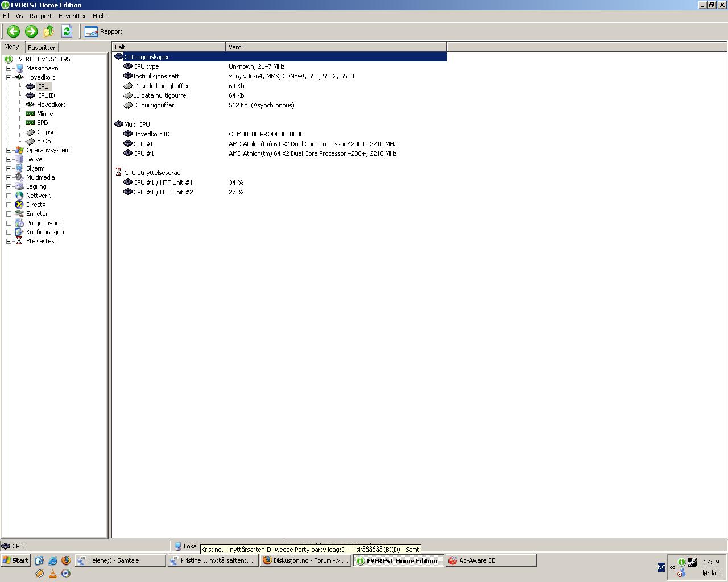Select the SPD memory icon
The height and width of the screenshot is (582, 728).
click(30, 123)
